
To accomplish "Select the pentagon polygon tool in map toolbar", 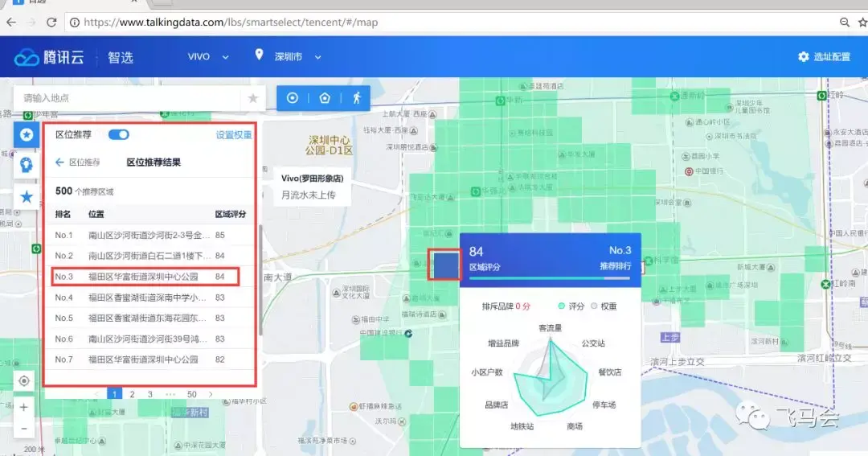I will [325, 98].
